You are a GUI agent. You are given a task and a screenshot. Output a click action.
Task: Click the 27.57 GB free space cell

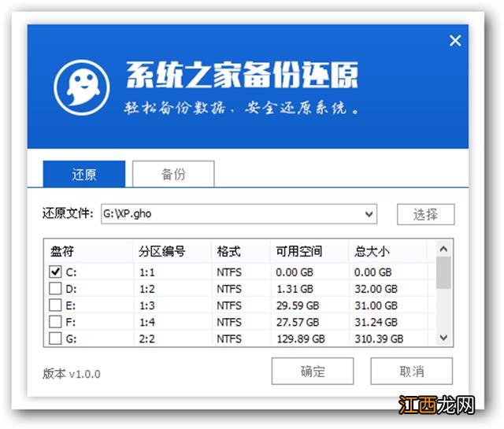click(x=298, y=322)
